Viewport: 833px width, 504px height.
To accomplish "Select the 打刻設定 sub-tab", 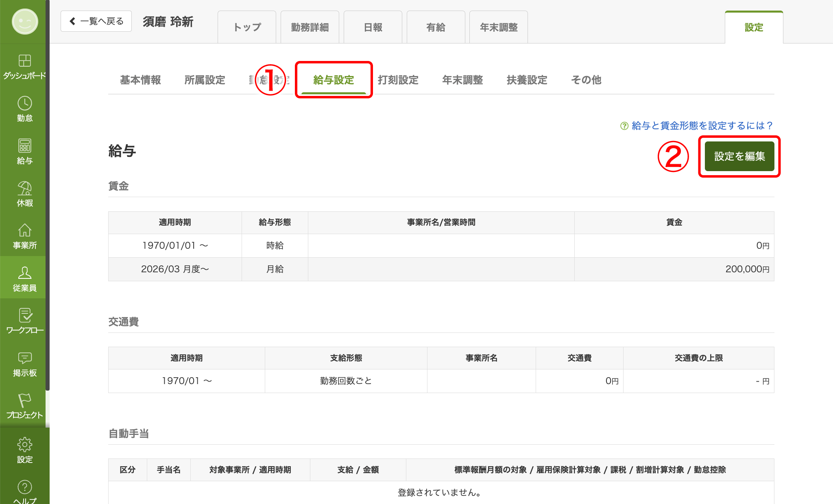I will 398,80.
